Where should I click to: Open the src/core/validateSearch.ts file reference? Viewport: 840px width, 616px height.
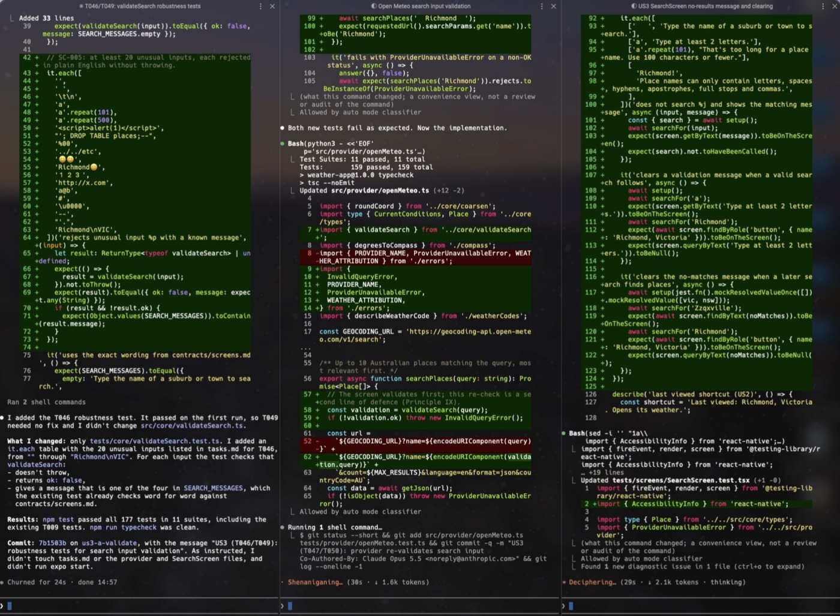(192, 425)
